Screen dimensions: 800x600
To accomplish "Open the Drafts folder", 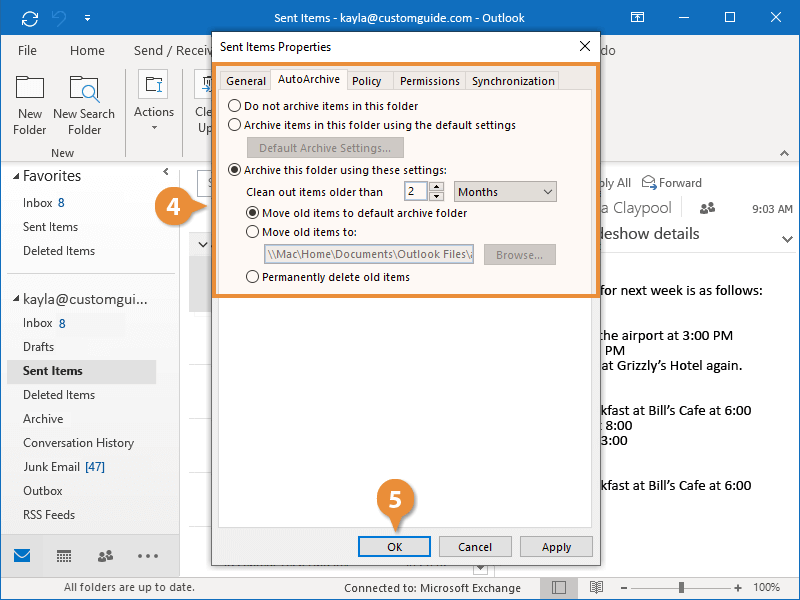I will tap(38, 347).
